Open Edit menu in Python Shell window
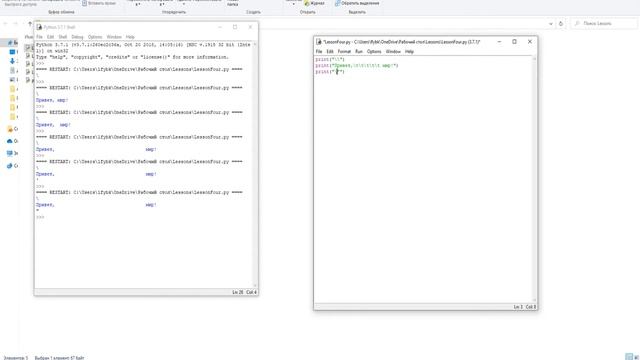This screenshot has height=360, width=640. [50, 37]
